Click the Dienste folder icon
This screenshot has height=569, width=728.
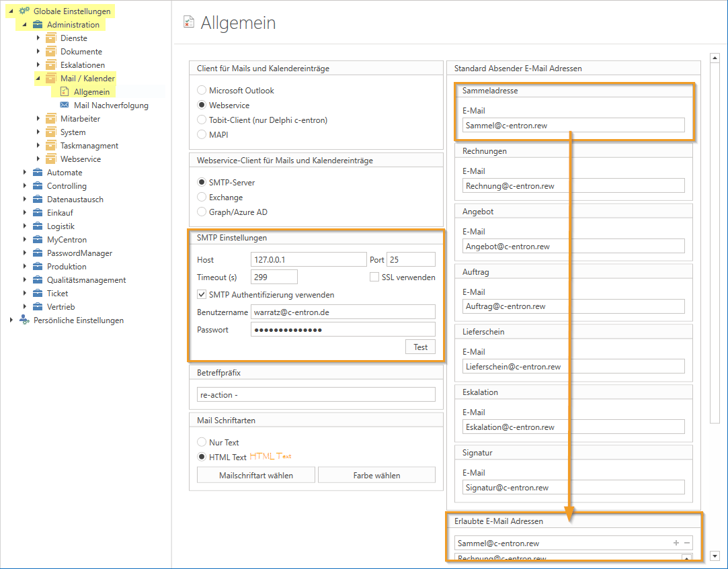tap(51, 38)
